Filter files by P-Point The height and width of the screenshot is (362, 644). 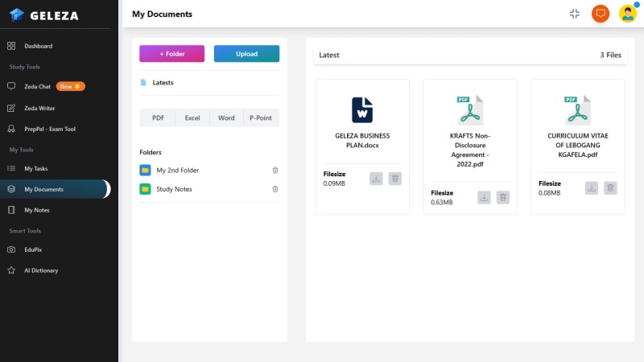coord(261,117)
